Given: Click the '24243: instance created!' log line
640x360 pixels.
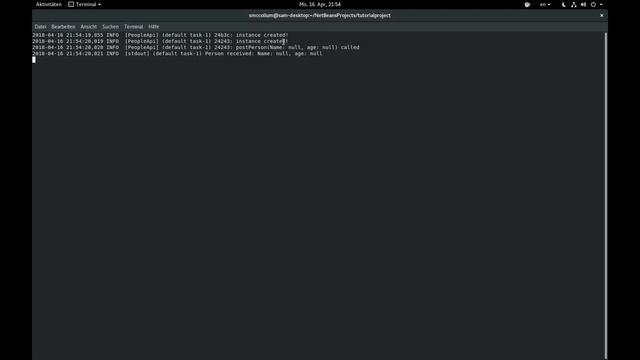Looking at the screenshot, I should pyautogui.click(x=160, y=41).
